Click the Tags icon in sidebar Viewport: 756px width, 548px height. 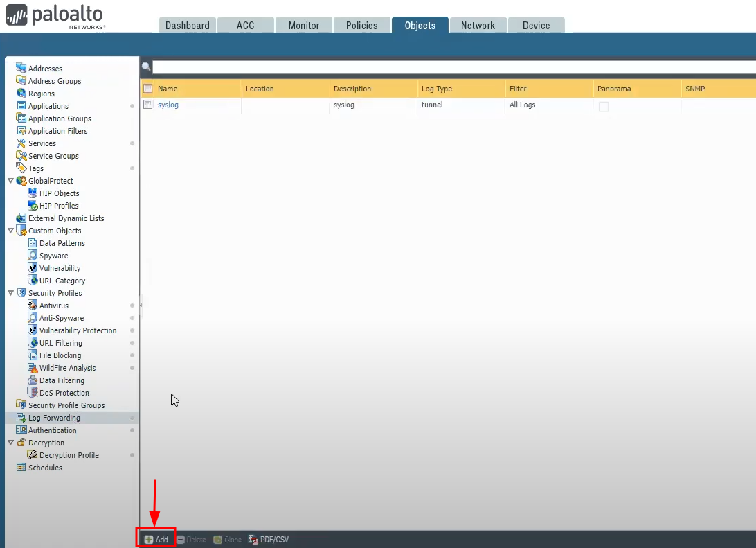pyautogui.click(x=21, y=168)
